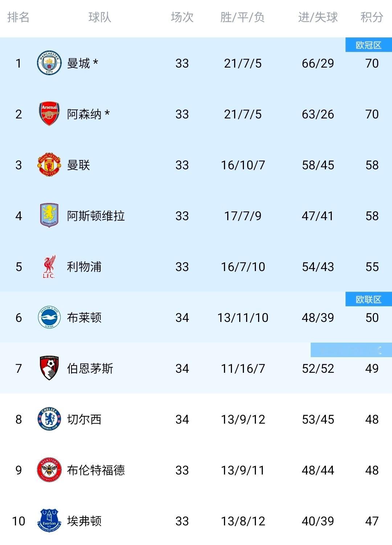Tap the 场次 column header

[182, 17]
